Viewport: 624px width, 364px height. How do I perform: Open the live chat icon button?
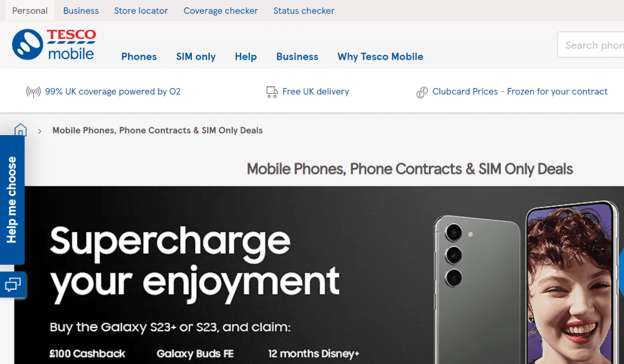[x=13, y=284]
